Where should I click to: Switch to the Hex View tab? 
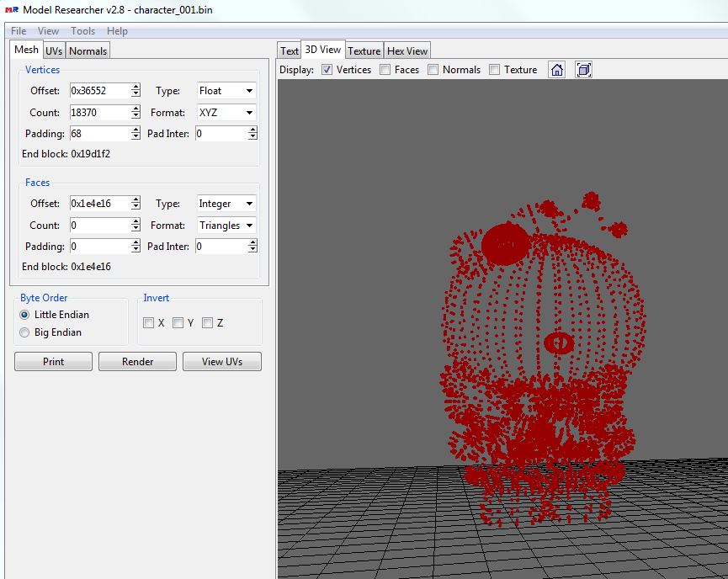tap(407, 51)
